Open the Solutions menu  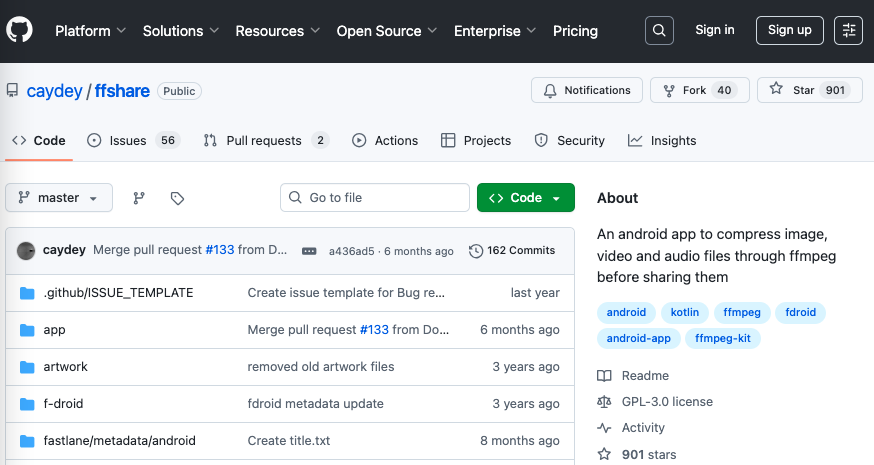click(x=181, y=31)
